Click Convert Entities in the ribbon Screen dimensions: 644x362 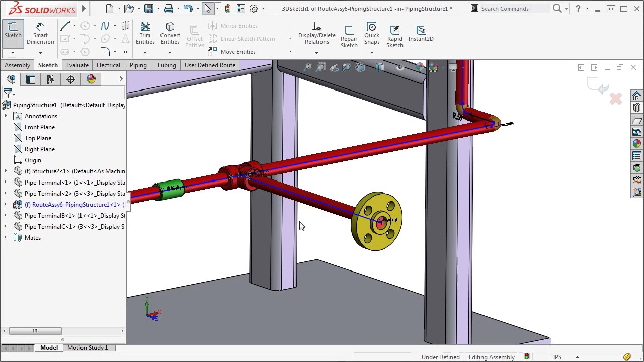click(170, 33)
